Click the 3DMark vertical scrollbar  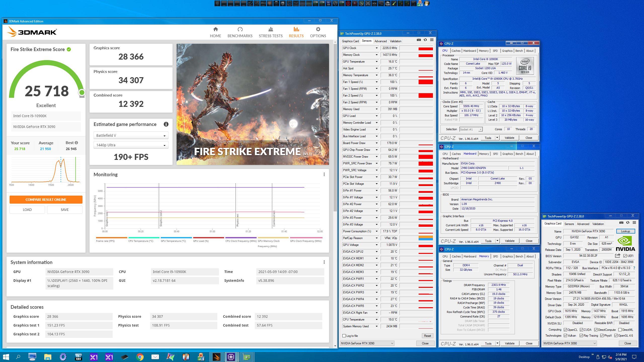(x=335, y=126)
